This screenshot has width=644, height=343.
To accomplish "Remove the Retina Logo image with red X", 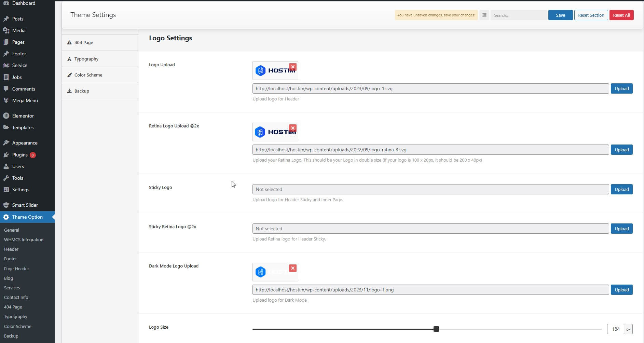I will coord(293,128).
